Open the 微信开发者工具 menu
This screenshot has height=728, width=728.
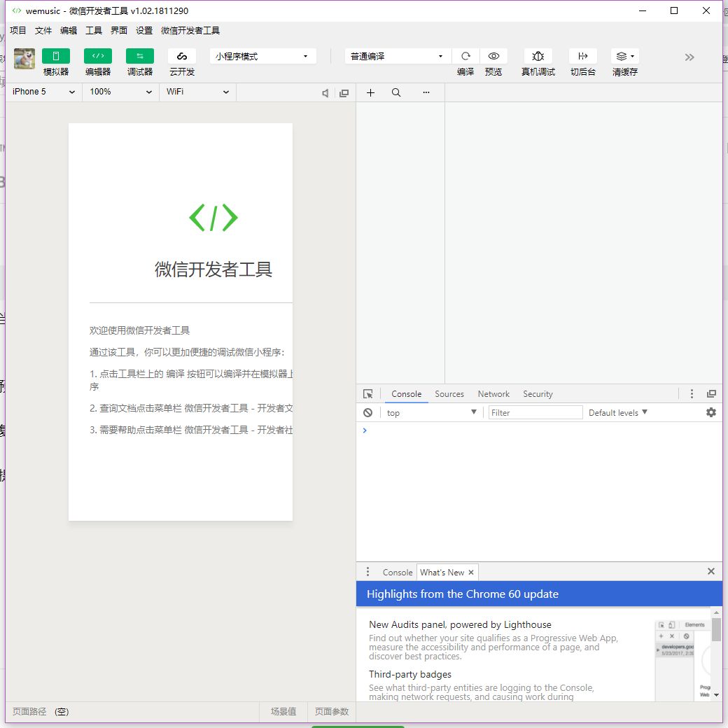click(x=190, y=31)
